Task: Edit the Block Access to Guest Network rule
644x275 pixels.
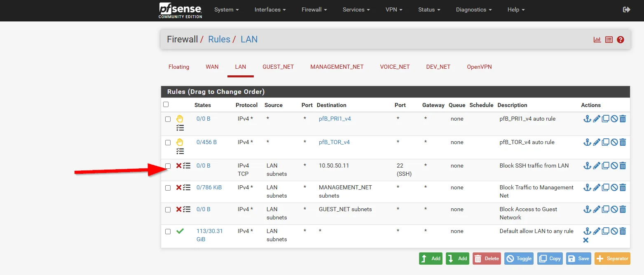Action: [597, 210]
